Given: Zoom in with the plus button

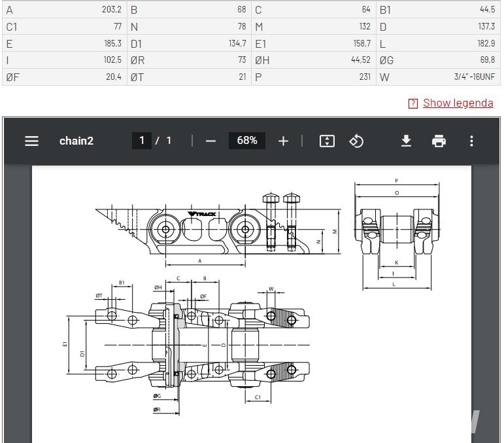Looking at the screenshot, I should point(283,141).
